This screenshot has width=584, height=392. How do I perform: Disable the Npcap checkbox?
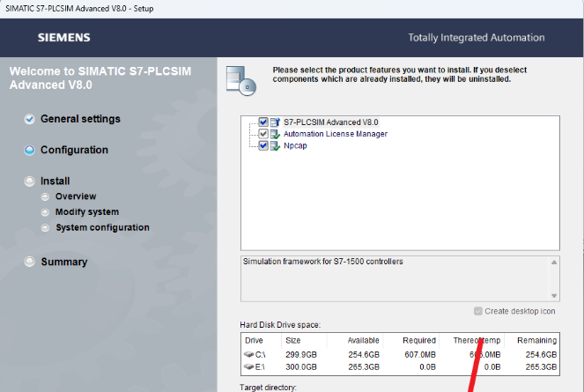click(x=263, y=146)
